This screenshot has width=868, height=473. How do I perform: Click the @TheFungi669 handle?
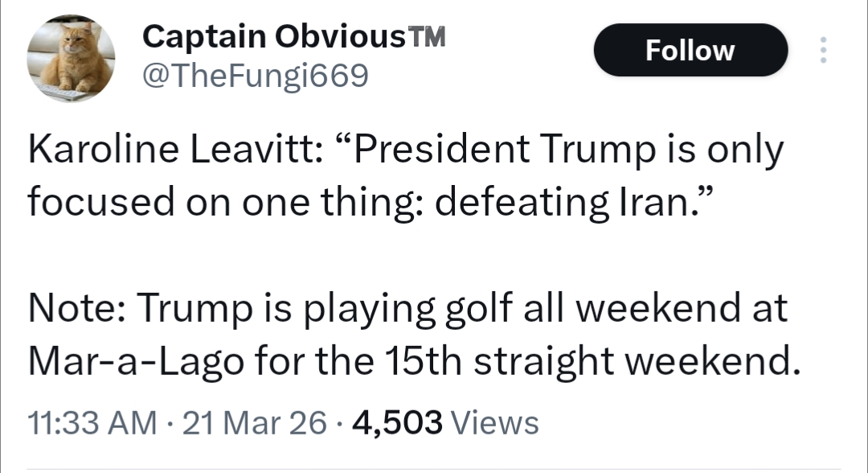pyautogui.click(x=255, y=76)
